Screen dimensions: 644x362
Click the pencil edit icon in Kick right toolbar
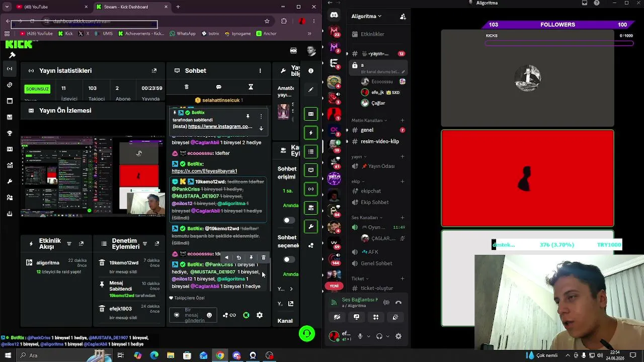pos(311,89)
